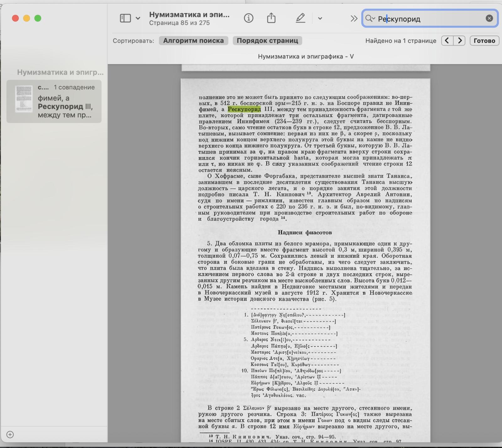Viewport: 502px width, 448px height.
Task: Sort results by Порядок страниц
Action: 267,40
